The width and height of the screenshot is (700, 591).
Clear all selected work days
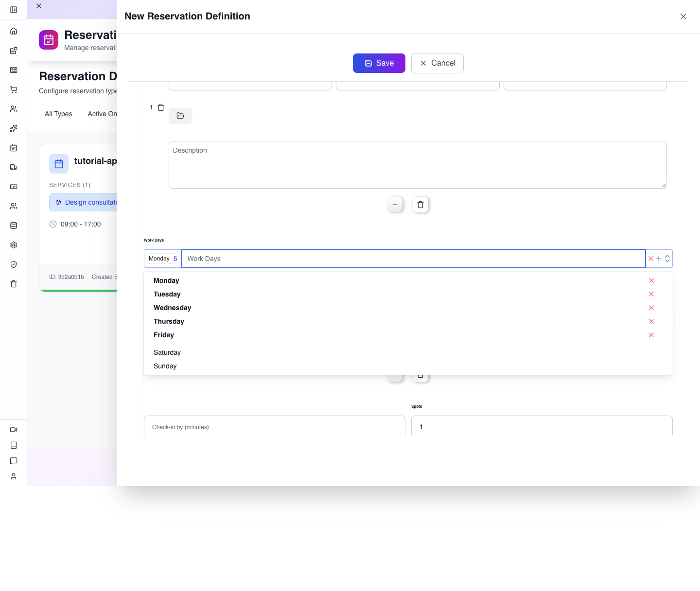pos(651,259)
